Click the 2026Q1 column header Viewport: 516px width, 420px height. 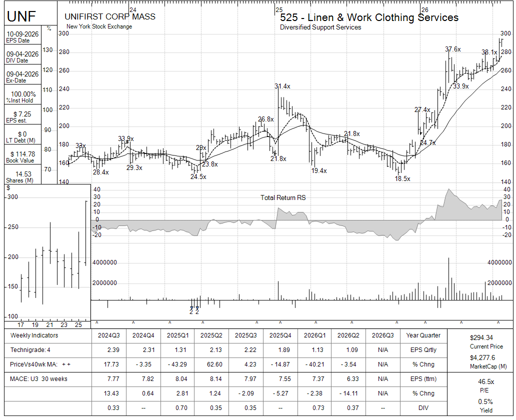[315, 335]
